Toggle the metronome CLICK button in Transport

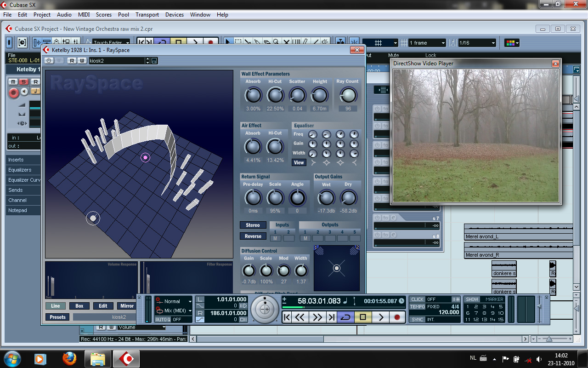point(418,299)
